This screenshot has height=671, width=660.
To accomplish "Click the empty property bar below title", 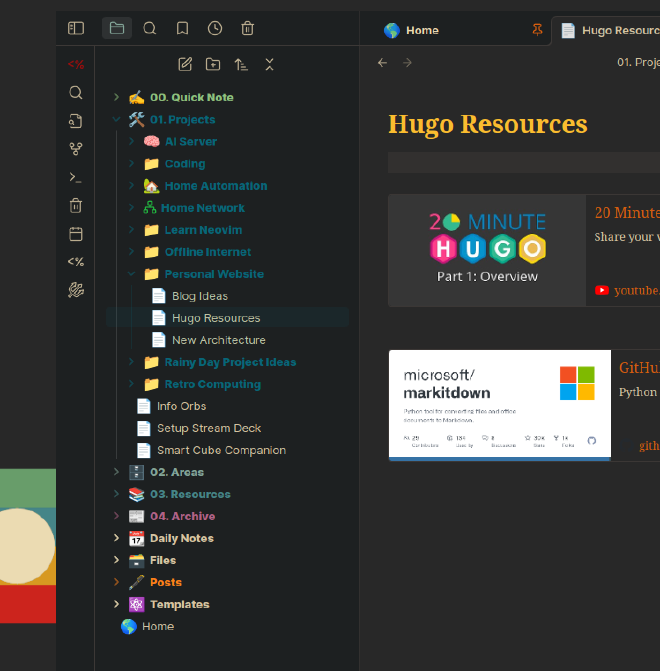I will 524,162.
